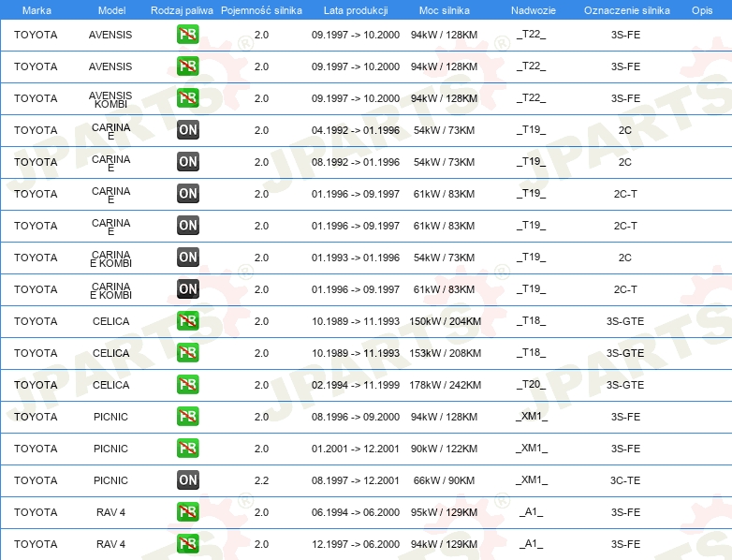Click the petrol icon for PICNIC 01.2001 row

coord(187,448)
